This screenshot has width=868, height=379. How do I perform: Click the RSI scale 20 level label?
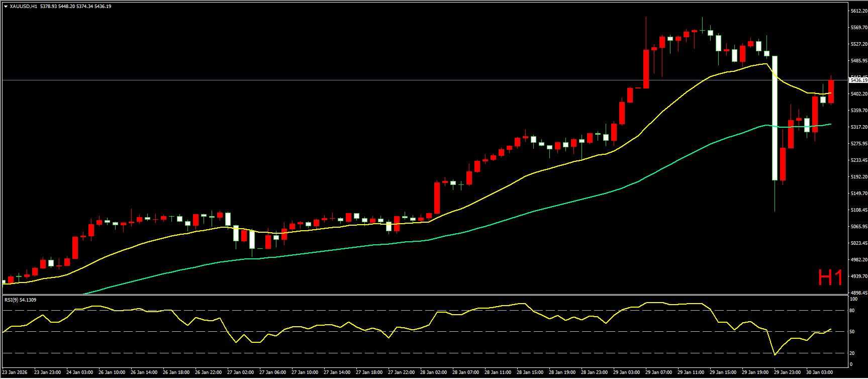point(852,353)
